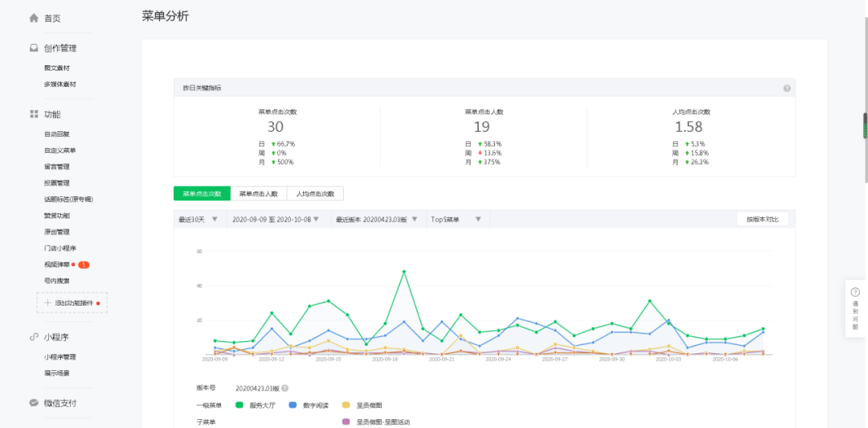Open 多媒体素材 in the sidebar
Image resolution: width=868 pixels, height=428 pixels.
coord(59,84)
